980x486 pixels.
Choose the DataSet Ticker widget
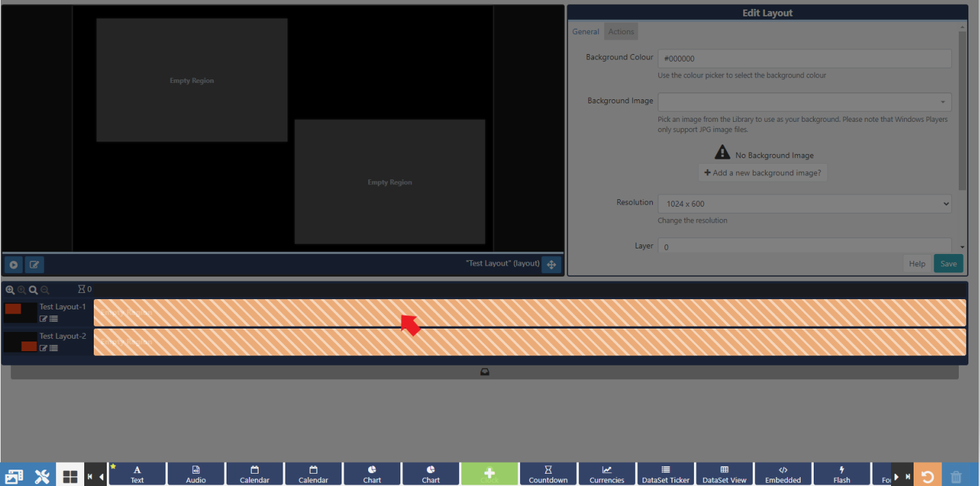[x=665, y=474]
